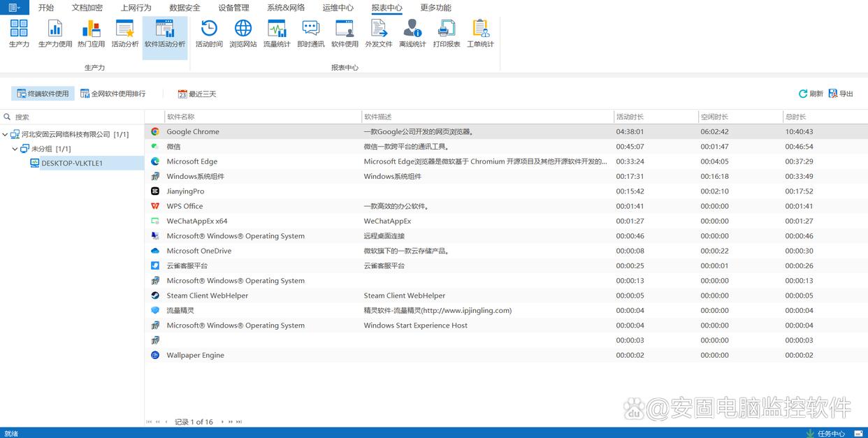Open the 活动时间 clock icon
Image resolution: width=868 pixels, height=438 pixels.
tap(209, 33)
